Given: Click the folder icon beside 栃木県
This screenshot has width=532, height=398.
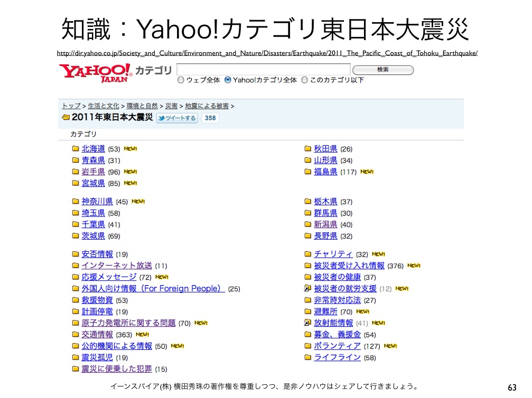Looking at the screenshot, I should pyautogui.click(x=307, y=201).
